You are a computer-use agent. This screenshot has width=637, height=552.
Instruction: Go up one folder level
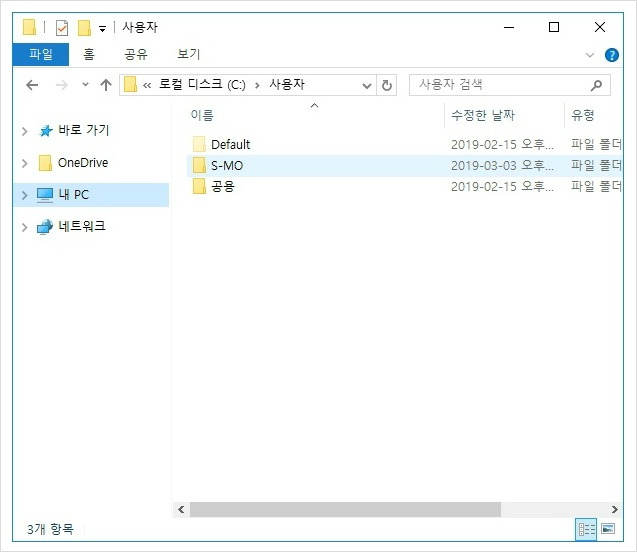coord(106,85)
